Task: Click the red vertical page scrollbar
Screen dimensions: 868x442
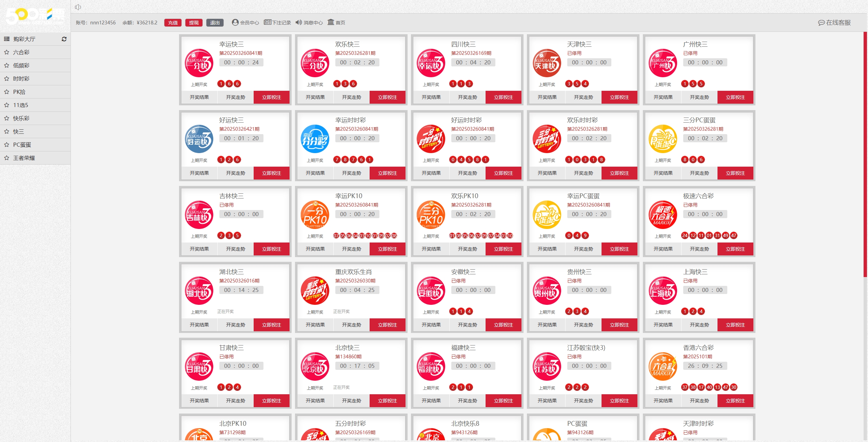Action: click(865, 154)
